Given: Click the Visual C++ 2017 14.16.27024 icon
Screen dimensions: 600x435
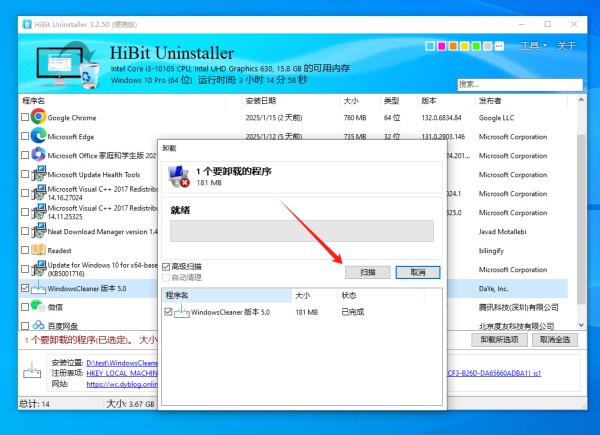Looking at the screenshot, I should pyautogui.click(x=39, y=193).
